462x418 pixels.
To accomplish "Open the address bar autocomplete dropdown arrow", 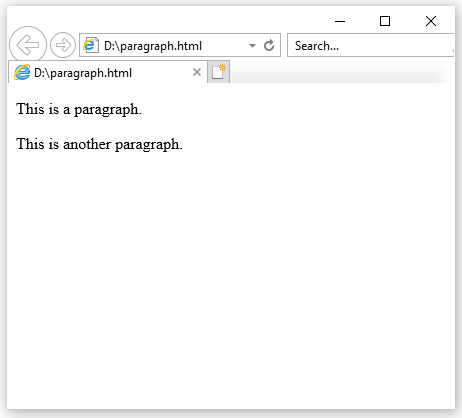I will pos(252,46).
